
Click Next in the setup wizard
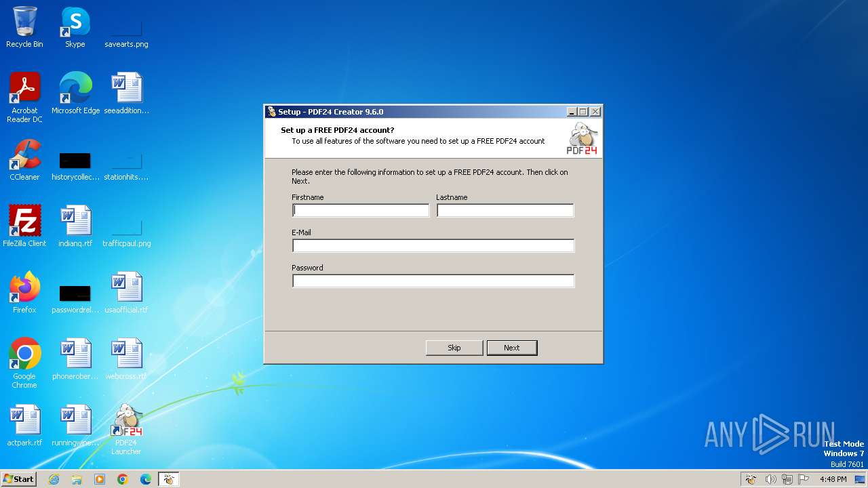[512, 348]
